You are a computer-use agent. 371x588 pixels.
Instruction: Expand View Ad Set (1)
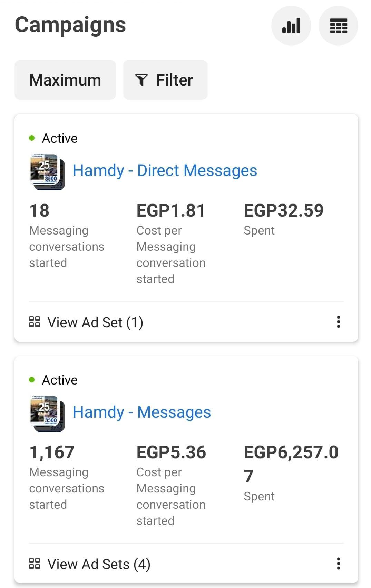coord(95,322)
